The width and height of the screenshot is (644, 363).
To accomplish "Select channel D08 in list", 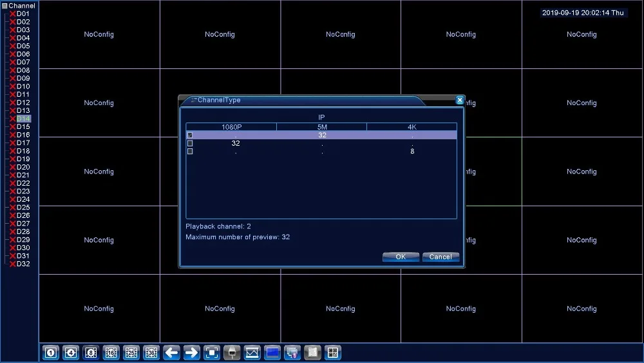I will [x=23, y=70].
